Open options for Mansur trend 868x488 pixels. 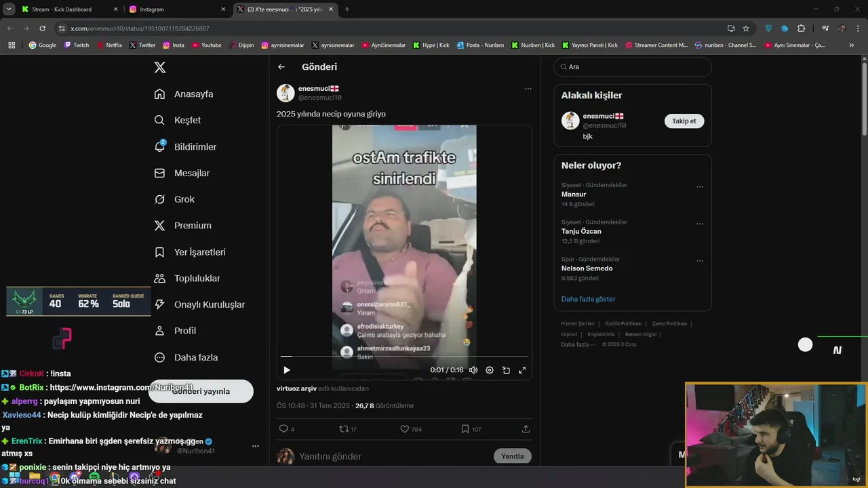700,187
